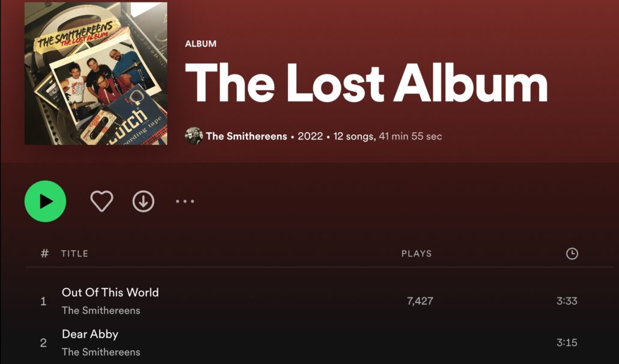The width and height of the screenshot is (619, 364).
Task: Open The Smithereens link under track one
Action: [101, 311]
